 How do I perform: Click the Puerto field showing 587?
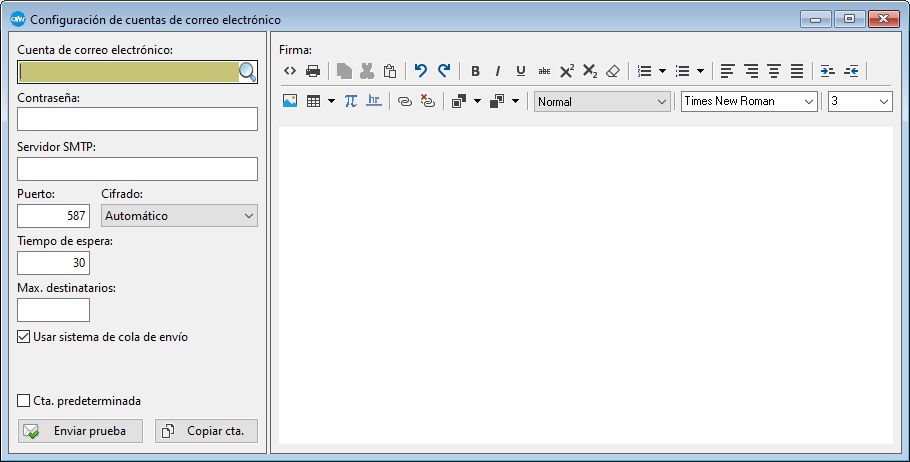coord(53,216)
